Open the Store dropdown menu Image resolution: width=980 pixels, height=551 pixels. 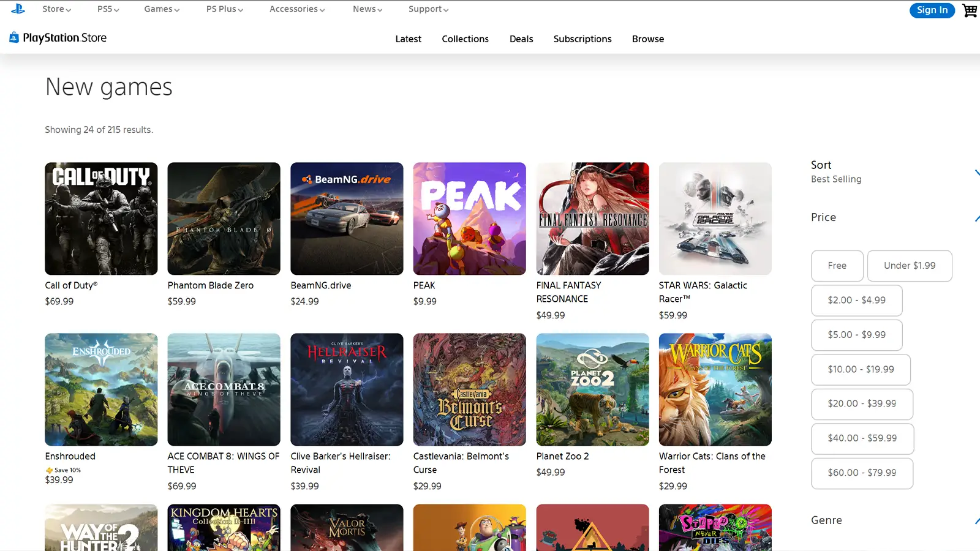56,9
